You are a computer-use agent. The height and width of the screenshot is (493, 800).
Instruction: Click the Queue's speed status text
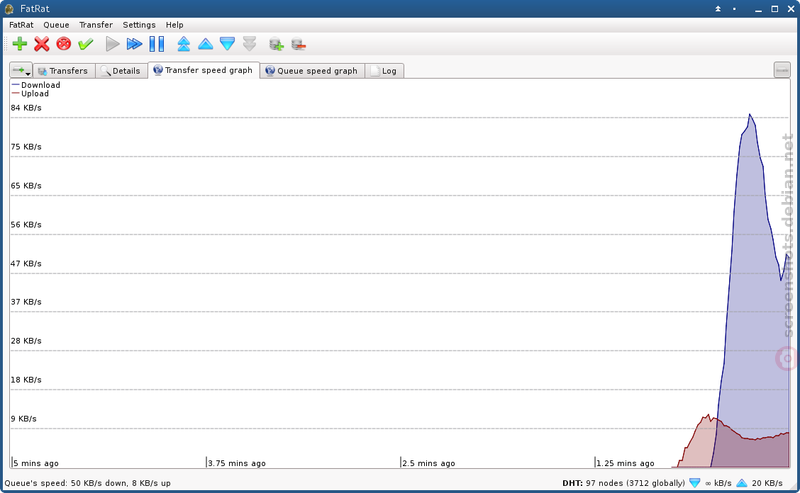[x=87, y=483]
